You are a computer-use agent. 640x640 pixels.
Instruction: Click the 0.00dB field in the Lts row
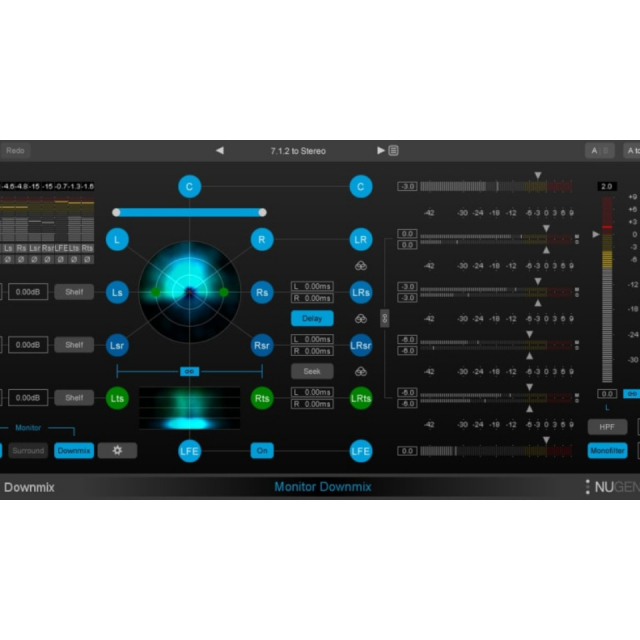coord(28,398)
